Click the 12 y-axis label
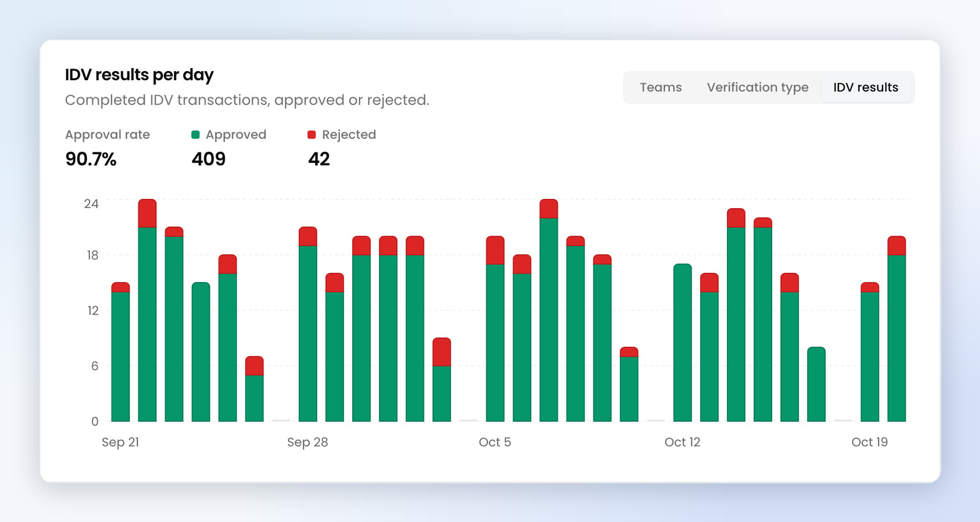Viewport: 980px width, 522px height. point(92,310)
